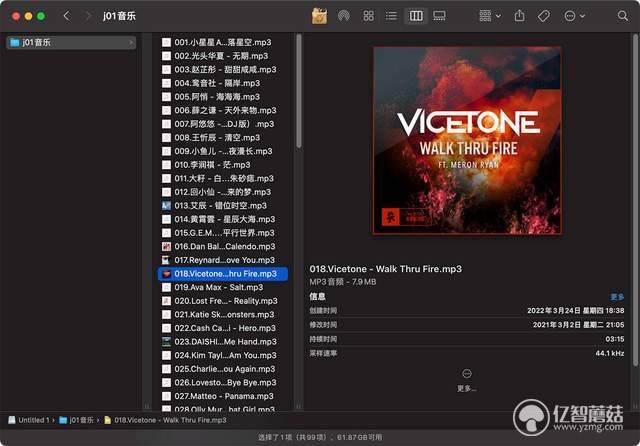The image size is (640, 446).
Task: Expand the j01音乐 folder chevron
Action: (131, 42)
